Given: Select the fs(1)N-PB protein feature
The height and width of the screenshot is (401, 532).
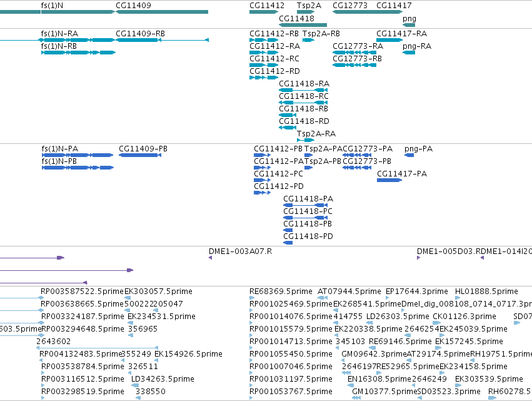Looking at the screenshot, I should click(x=78, y=168).
